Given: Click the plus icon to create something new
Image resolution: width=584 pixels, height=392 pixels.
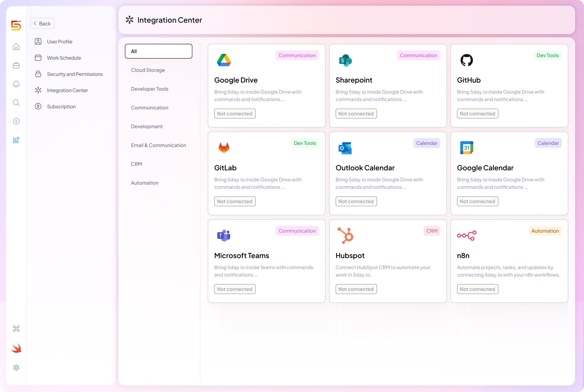Looking at the screenshot, I should (x=16, y=121).
